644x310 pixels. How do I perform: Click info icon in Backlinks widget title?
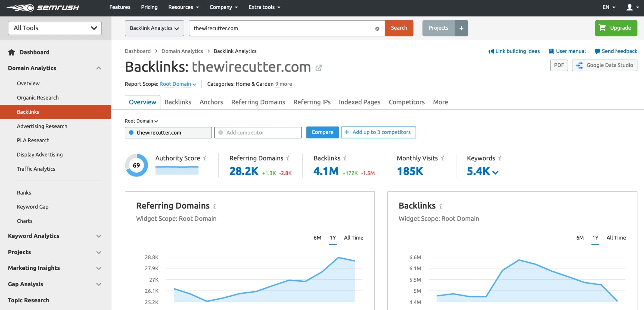point(441,206)
